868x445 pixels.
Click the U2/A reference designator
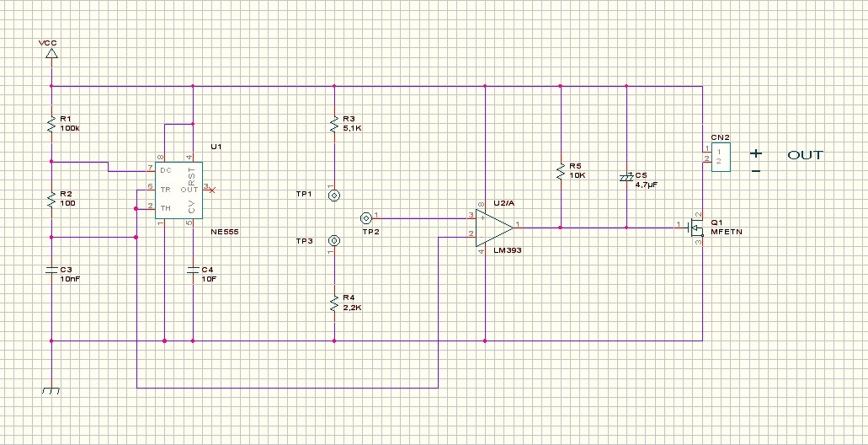click(x=503, y=203)
